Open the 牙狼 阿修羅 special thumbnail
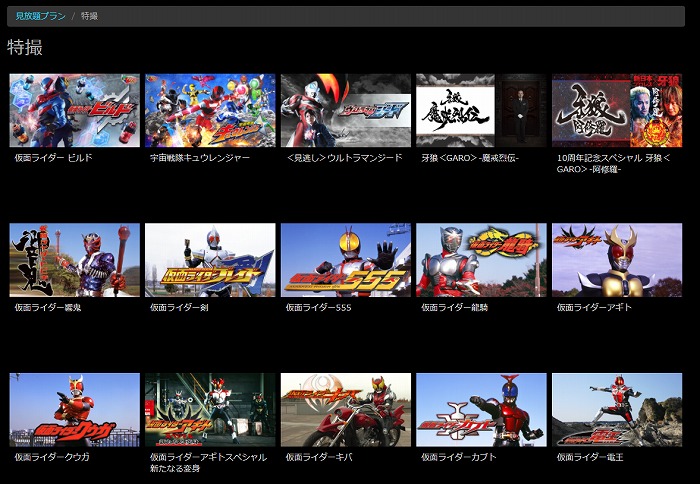The width and height of the screenshot is (700, 484). pyautogui.click(x=616, y=110)
